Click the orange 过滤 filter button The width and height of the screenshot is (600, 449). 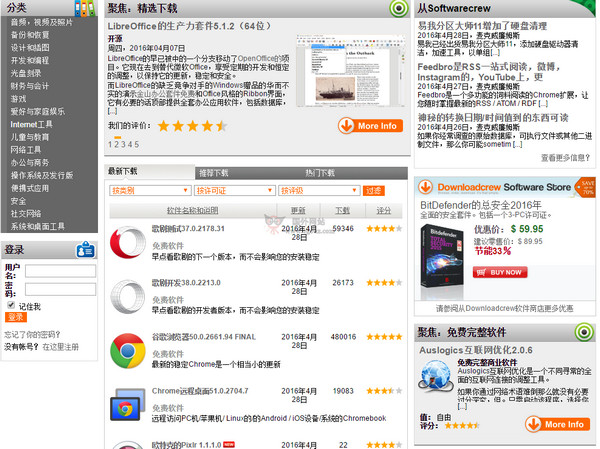point(373,191)
